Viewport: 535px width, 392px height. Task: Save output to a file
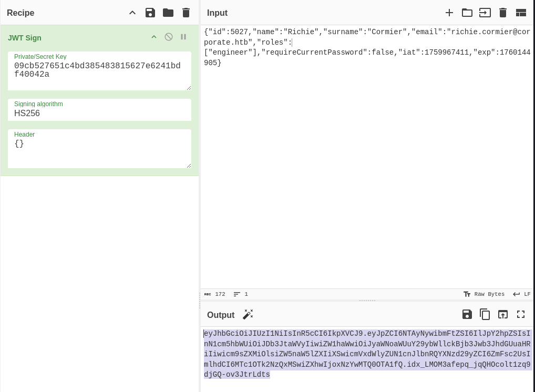(x=467, y=314)
